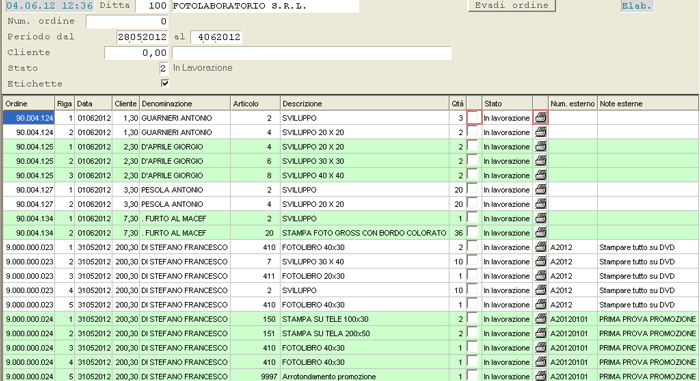Image resolution: width=700 pixels, height=381 pixels.
Task: Click the Note esterne column header
Action: pos(648,103)
